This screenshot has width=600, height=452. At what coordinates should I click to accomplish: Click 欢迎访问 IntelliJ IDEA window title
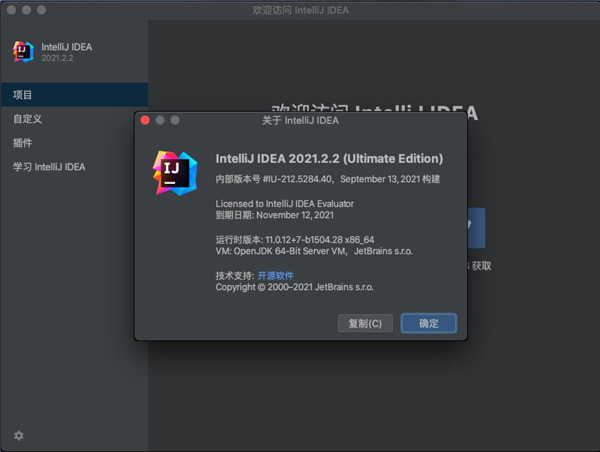(300, 10)
